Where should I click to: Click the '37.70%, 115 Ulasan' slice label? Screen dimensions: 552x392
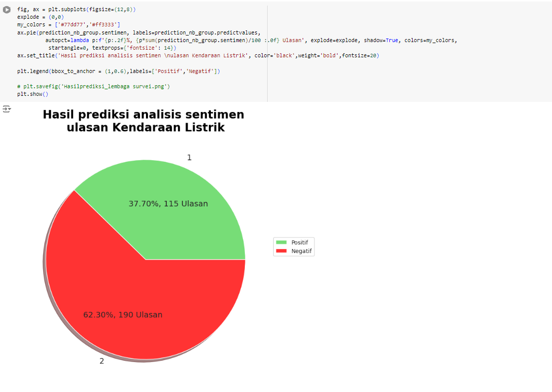coord(168,203)
